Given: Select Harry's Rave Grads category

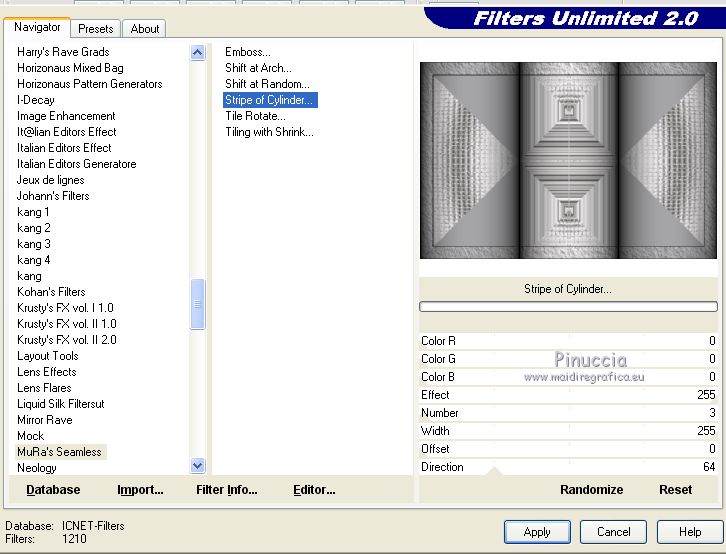Looking at the screenshot, I should click(63, 52).
